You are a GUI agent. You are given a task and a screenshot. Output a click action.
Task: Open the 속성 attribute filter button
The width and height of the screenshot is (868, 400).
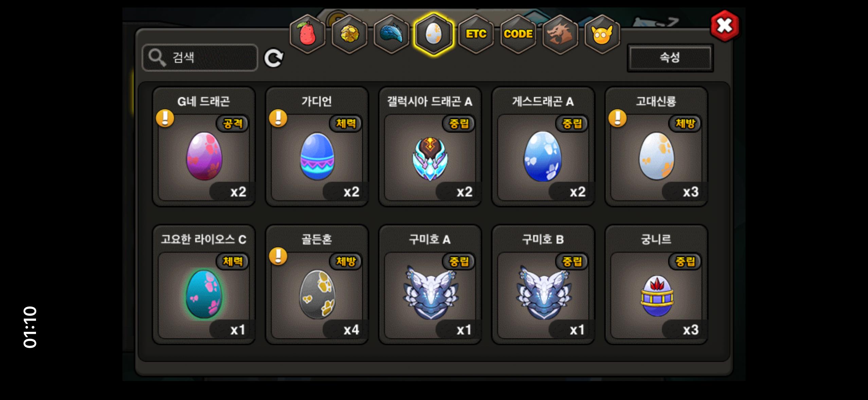[670, 57]
